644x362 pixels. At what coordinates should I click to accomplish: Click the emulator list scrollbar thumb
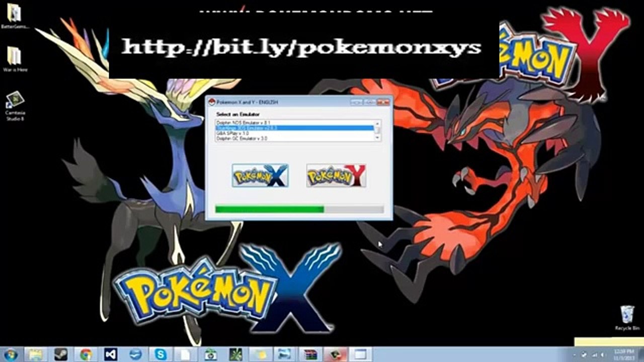pos(378,130)
